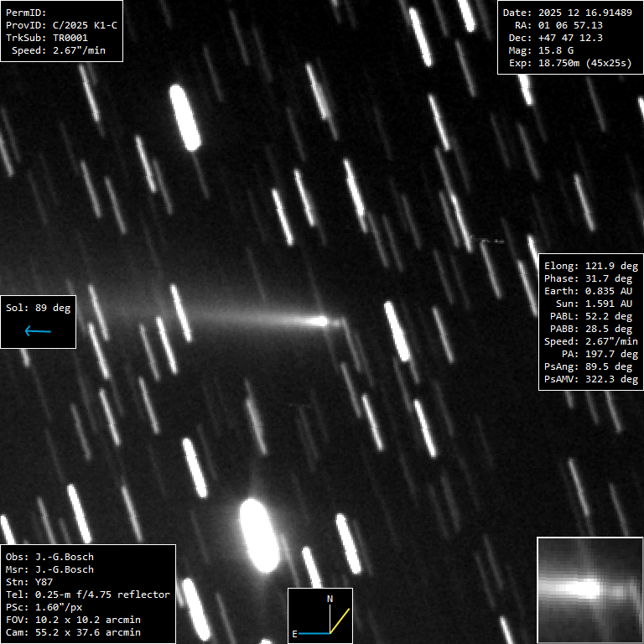
Task: Click the TrkSub TR0001 entry
Action: pyautogui.click(x=47, y=38)
